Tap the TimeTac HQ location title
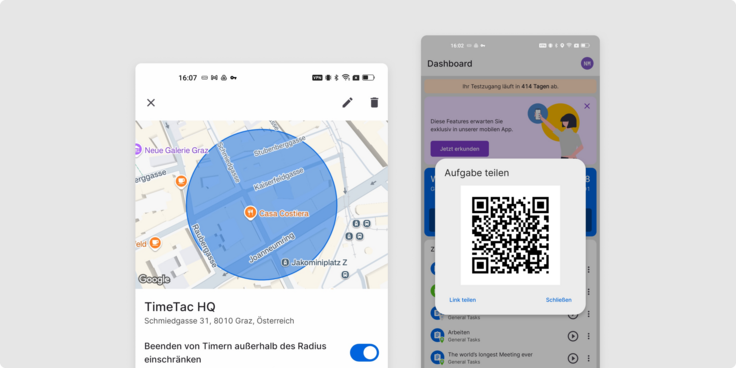This screenshot has height=368, width=736. [x=180, y=307]
